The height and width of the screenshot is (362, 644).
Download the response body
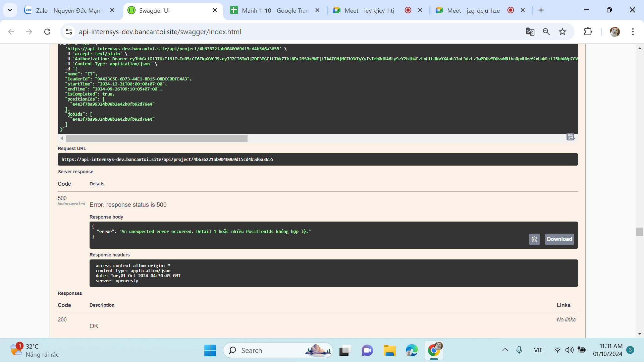(x=559, y=239)
